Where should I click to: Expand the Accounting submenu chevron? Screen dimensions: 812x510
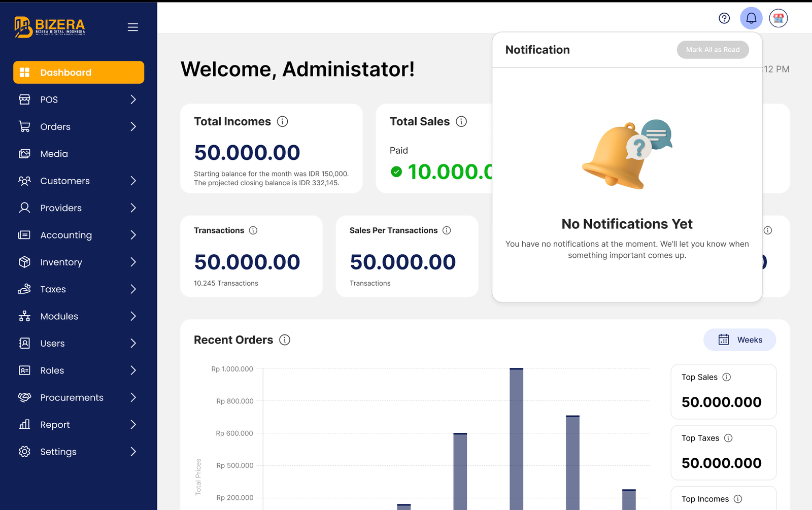(133, 235)
